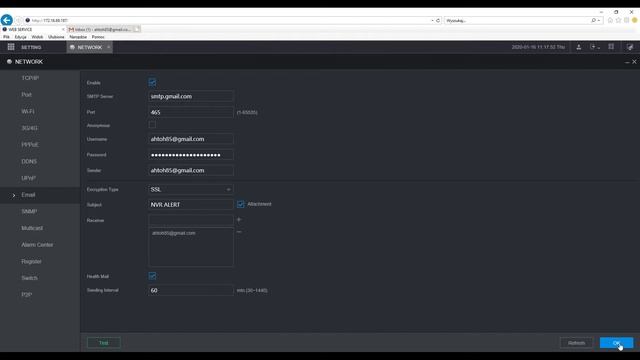
Task: Open the Plik menu
Action: pos(6,37)
